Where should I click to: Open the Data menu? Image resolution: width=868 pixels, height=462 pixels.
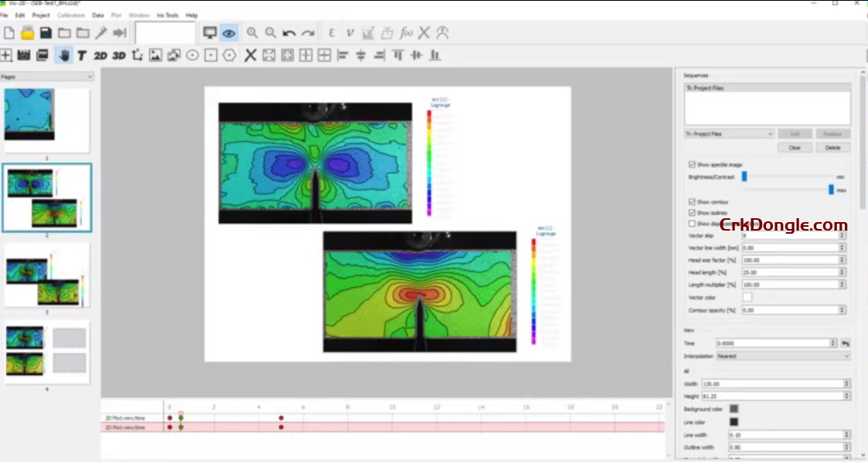[97, 15]
